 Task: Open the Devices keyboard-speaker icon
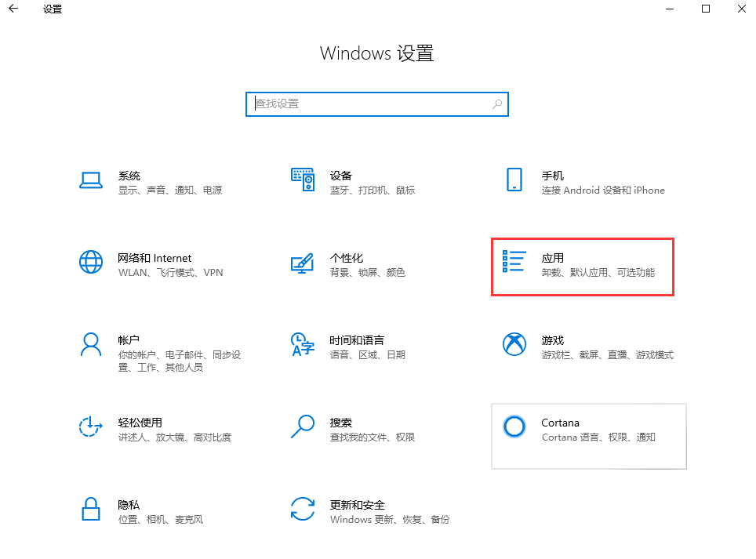tap(303, 180)
